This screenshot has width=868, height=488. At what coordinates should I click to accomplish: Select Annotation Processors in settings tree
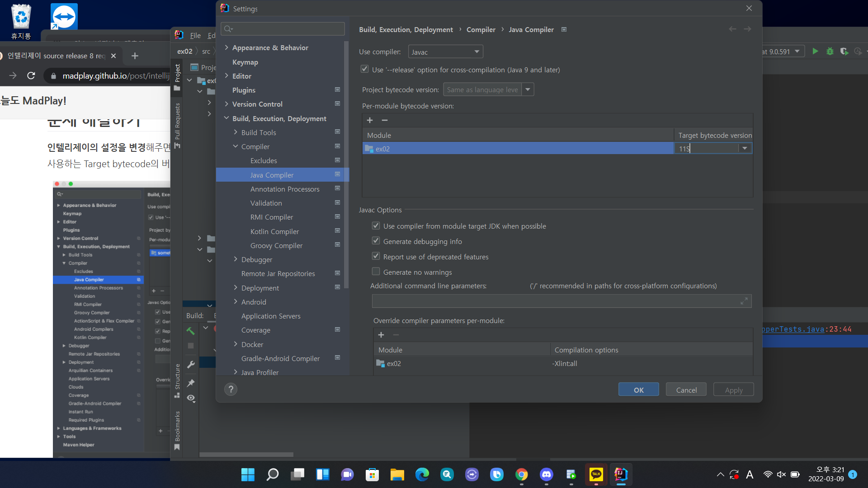[284, 189]
